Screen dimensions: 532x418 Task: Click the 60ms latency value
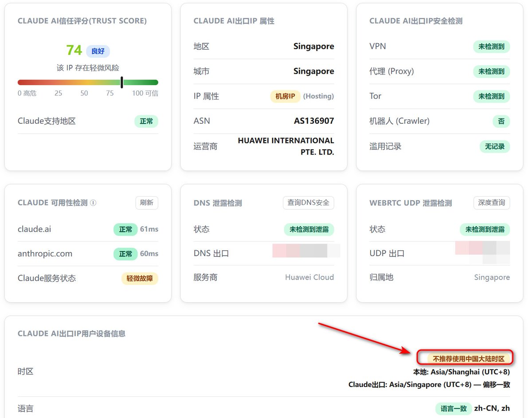click(149, 254)
